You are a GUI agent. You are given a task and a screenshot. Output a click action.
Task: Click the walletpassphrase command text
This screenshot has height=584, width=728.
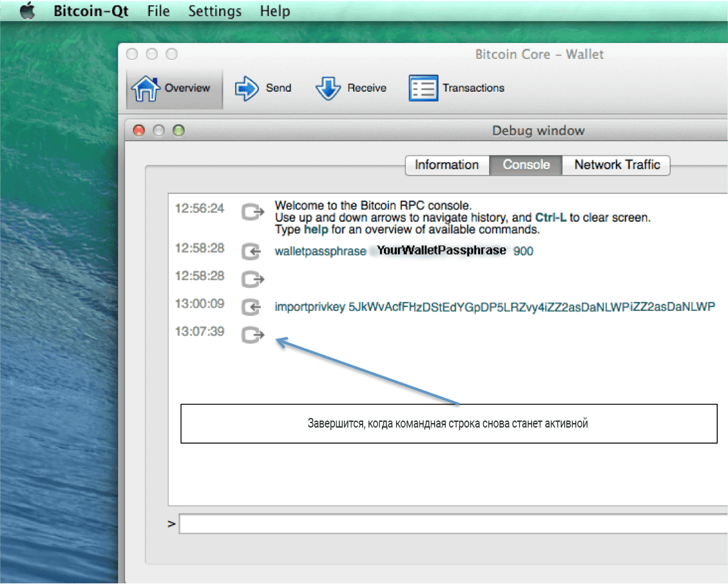320,251
